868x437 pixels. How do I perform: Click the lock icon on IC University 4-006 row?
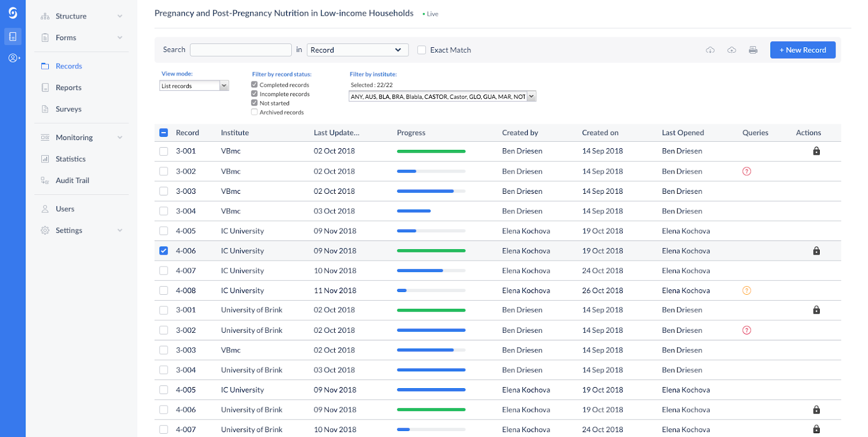pyautogui.click(x=816, y=251)
